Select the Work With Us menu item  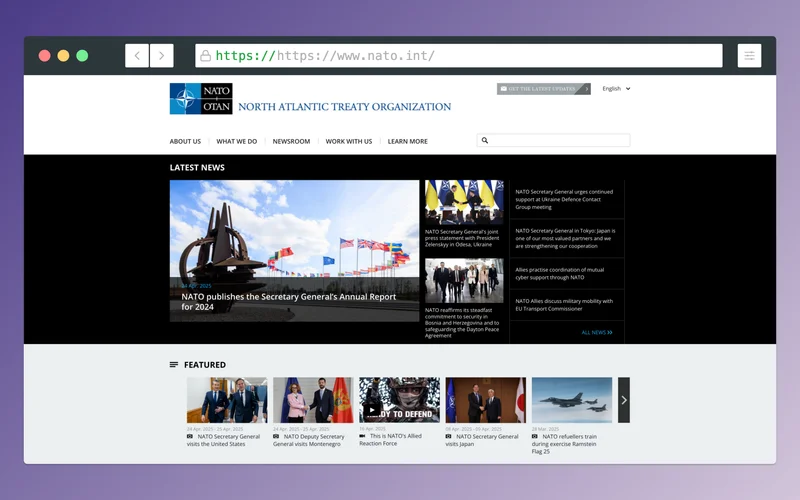point(348,141)
